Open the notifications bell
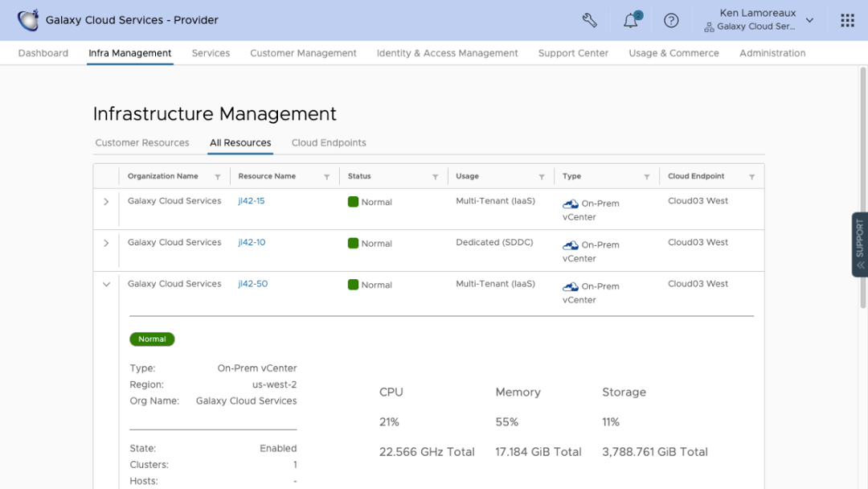 coord(631,21)
